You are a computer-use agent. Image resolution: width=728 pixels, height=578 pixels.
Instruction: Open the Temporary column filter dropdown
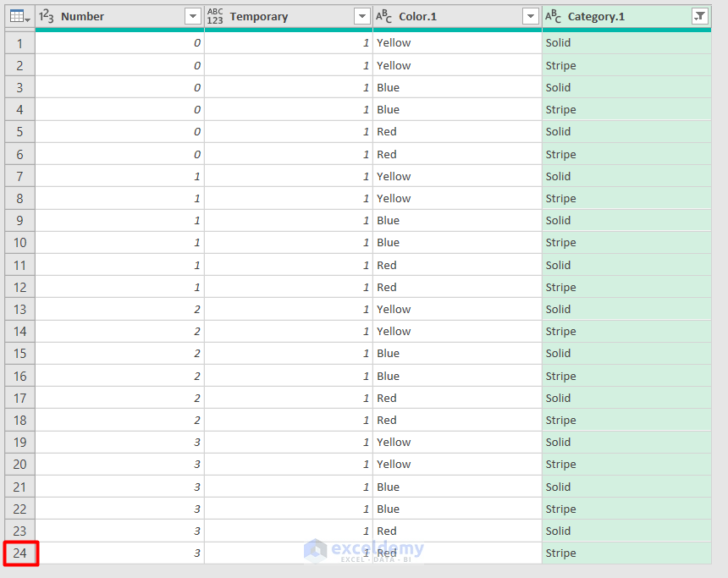click(x=362, y=16)
